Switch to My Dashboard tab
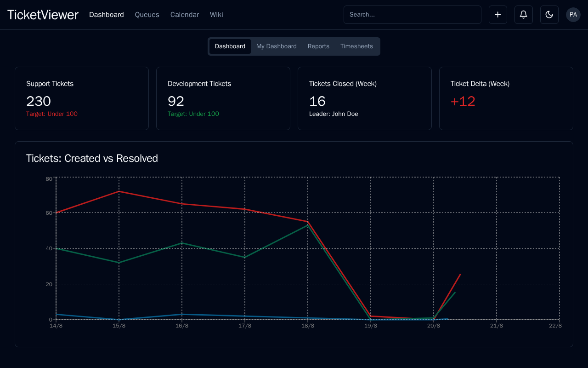The height and width of the screenshot is (368, 588). pos(276,46)
